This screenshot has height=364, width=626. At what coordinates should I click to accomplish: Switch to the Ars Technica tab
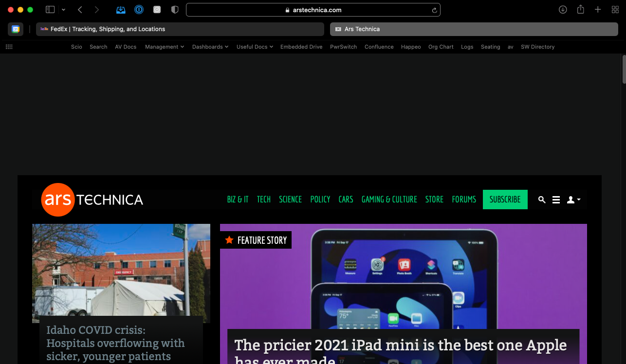(474, 29)
